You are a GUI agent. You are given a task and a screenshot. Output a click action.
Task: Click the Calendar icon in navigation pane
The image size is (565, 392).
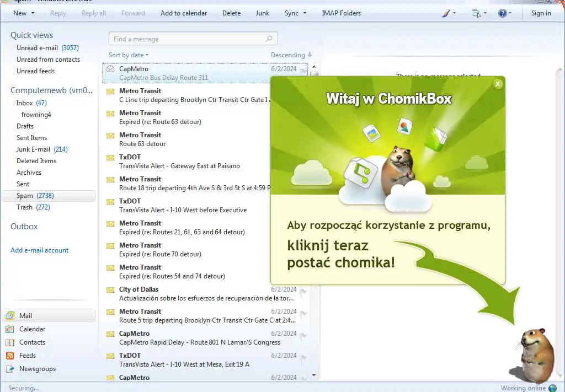click(10, 329)
